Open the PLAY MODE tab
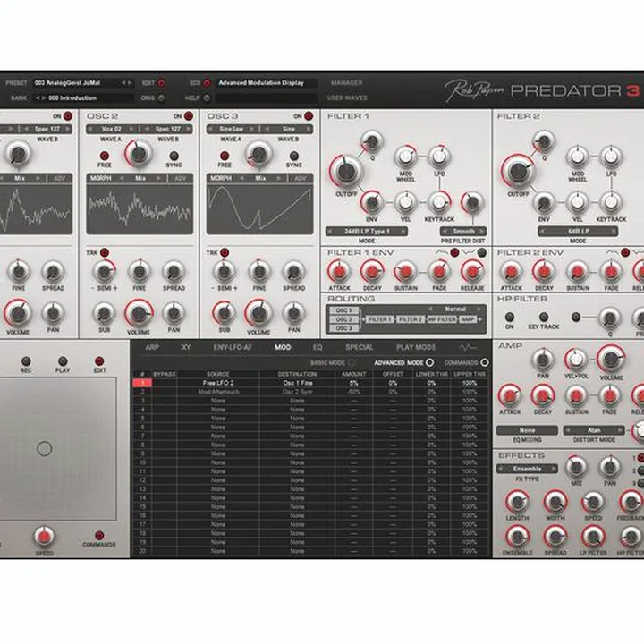This screenshot has height=644, width=644. click(416, 347)
